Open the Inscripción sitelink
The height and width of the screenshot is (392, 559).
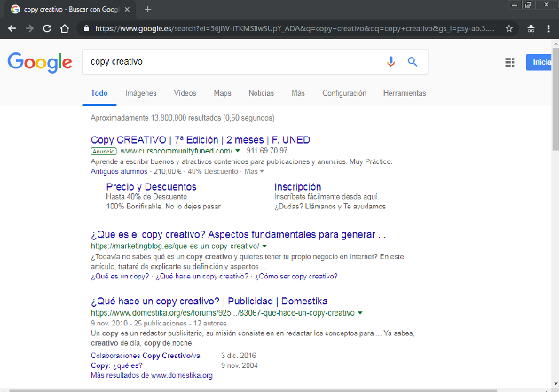coord(297,187)
